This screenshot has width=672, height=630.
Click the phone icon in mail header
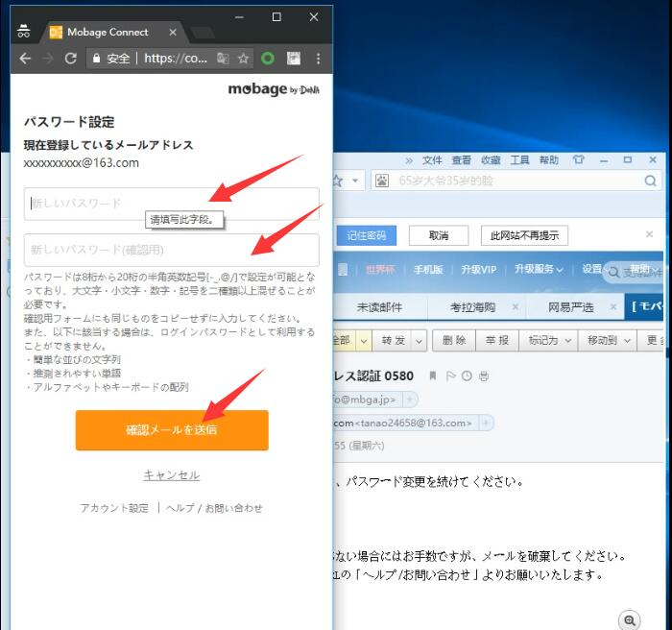343,270
